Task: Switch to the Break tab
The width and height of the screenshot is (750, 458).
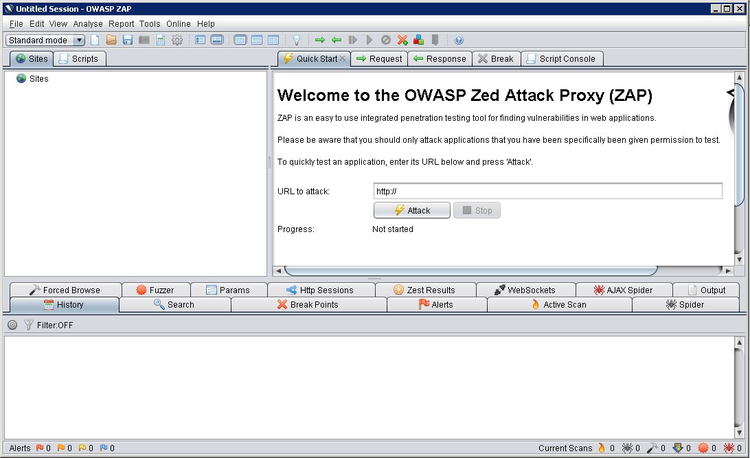Action: 496,59
